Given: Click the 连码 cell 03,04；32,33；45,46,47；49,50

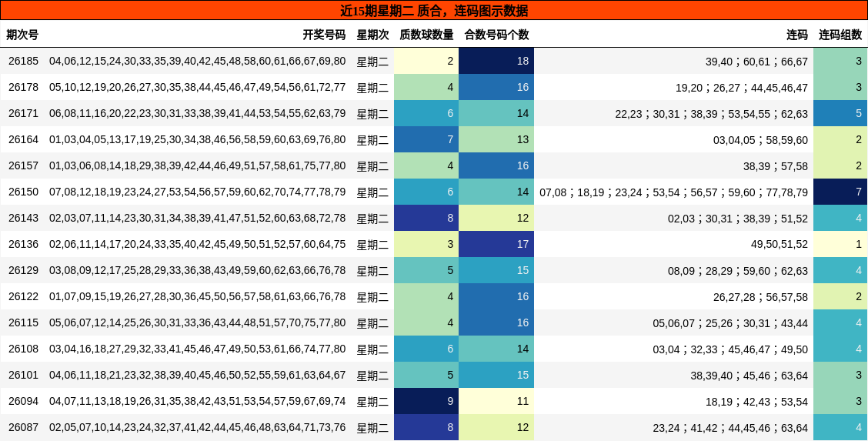Looking at the screenshot, I should point(730,349).
